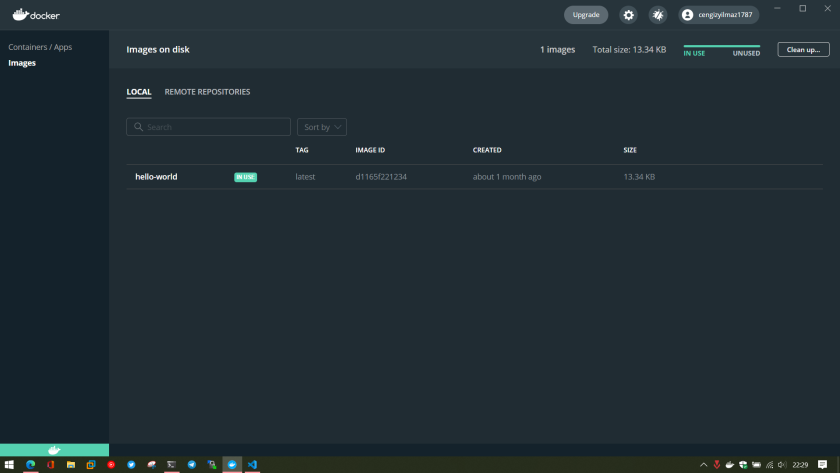Click the magnifier icon in search box
This screenshot has height=473, width=840.
pyautogui.click(x=138, y=127)
